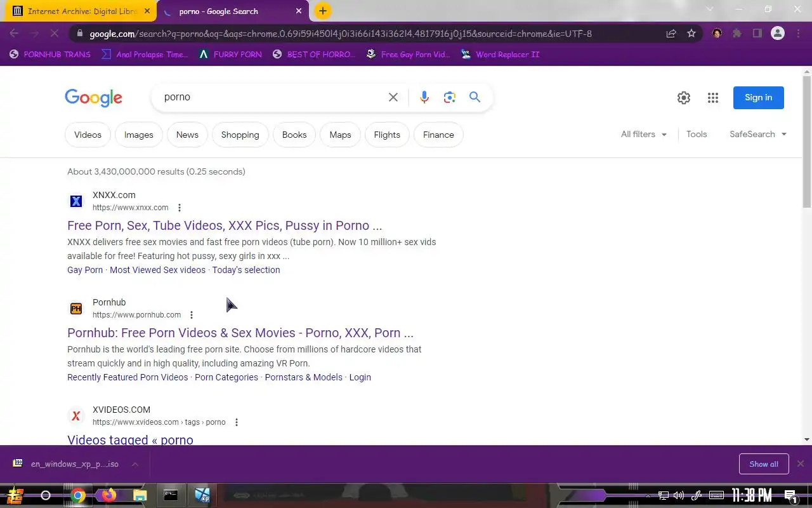This screenshot has width=812, height=508.
Task: Open File Explorer from the taskbar
Action: [140, 495]
